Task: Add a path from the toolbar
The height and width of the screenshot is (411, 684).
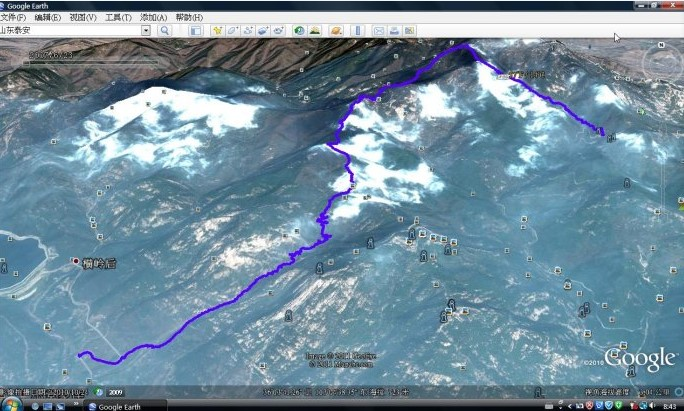Action: coord(248,31)
